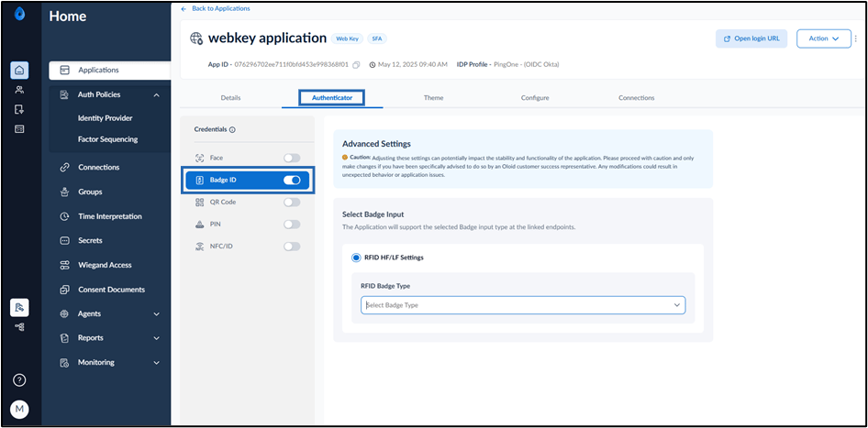
Task: Open Identity Provider submenu item
Action: click(x=105, y=118)
